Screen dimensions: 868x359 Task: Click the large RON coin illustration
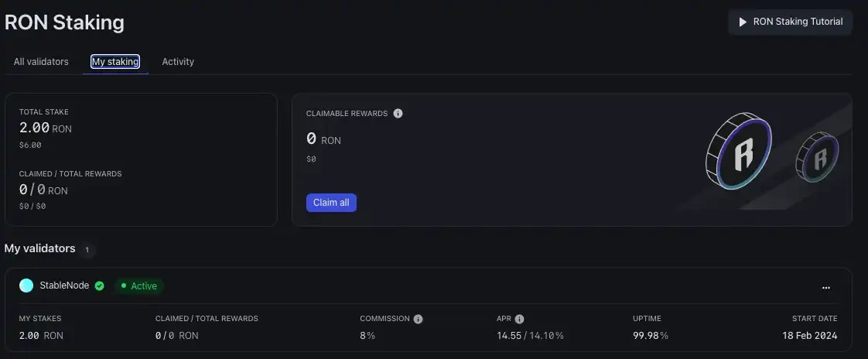(739, 154)
